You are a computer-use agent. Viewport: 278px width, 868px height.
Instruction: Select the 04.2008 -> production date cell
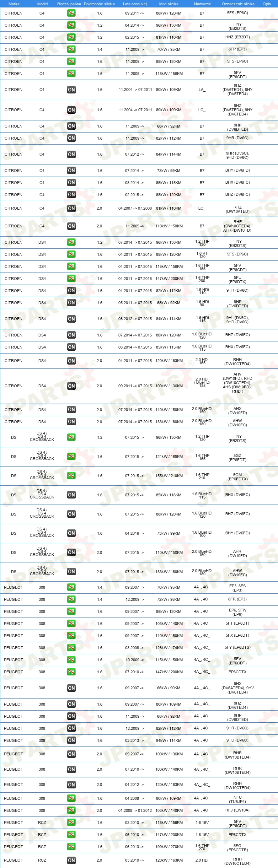tap(135, 798)
